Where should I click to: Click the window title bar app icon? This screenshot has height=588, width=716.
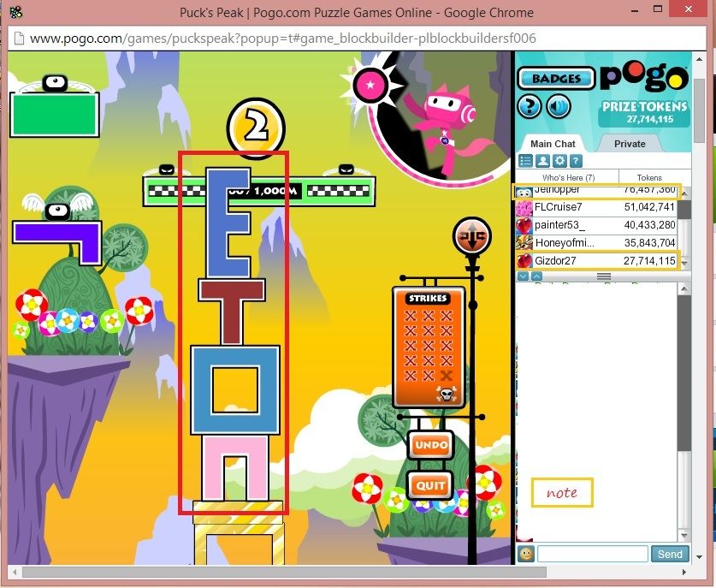16,12
